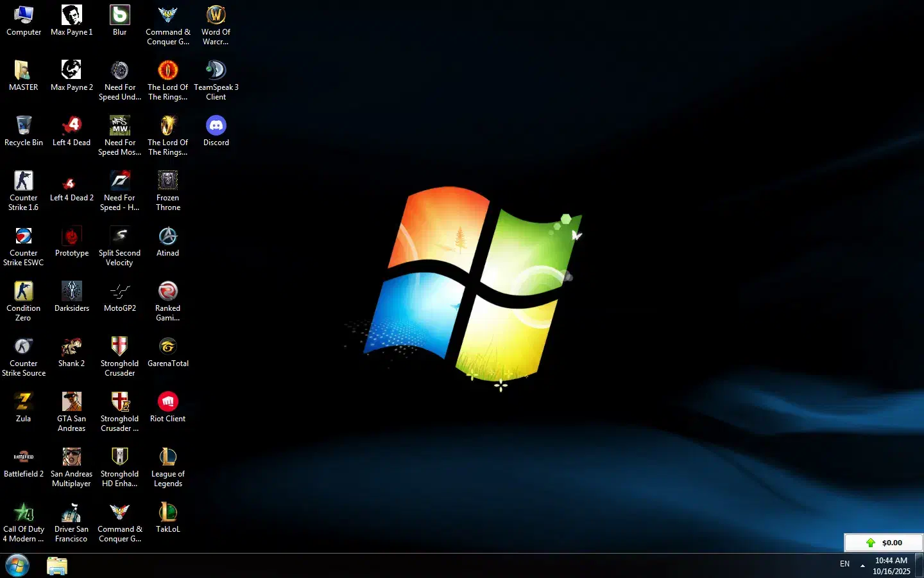
Task: Select the League of Legends shortcut
Action: click(x=167, y=457)
